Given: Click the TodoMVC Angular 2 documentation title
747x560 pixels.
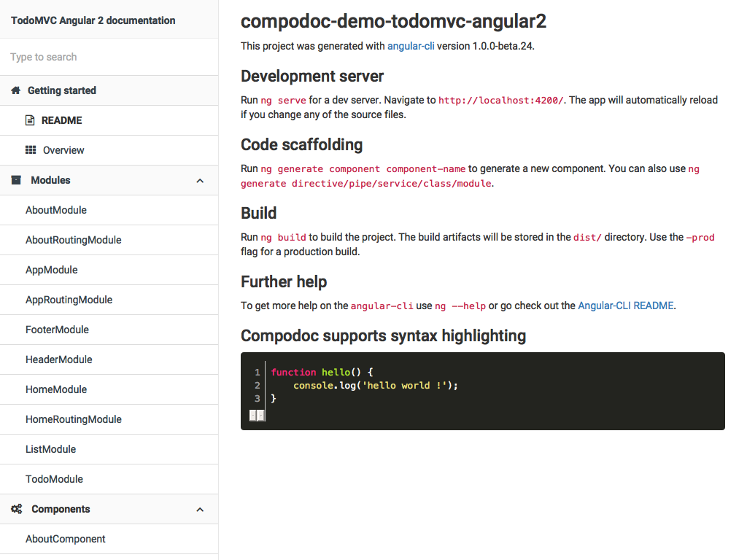Looking at the screenshot, I should (93, 20).
